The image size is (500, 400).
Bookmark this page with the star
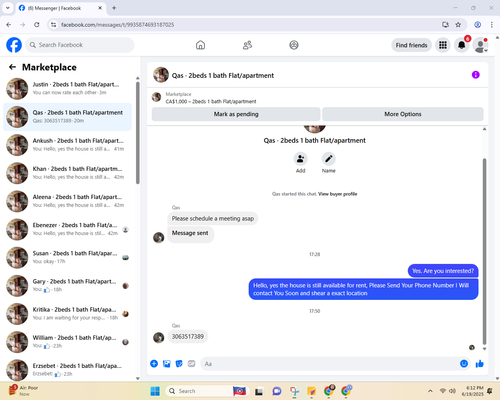(458, 25)
